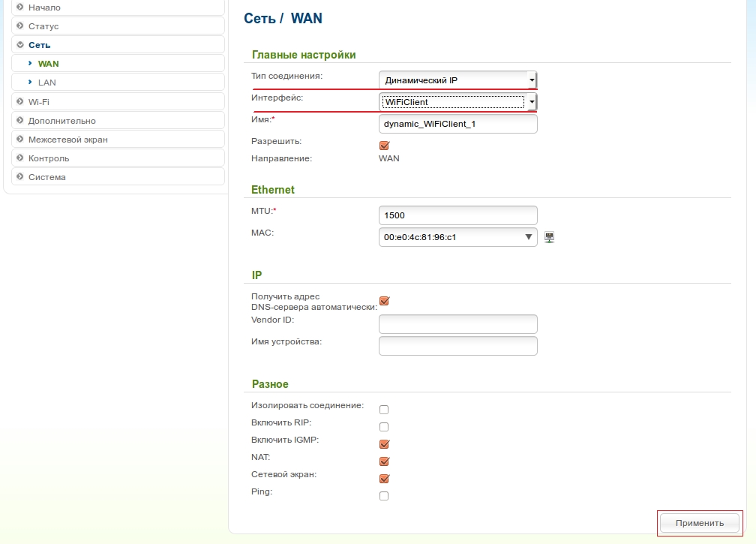Open the Тип соединения dropdown
756x544 pixels.
click(458, 80)
